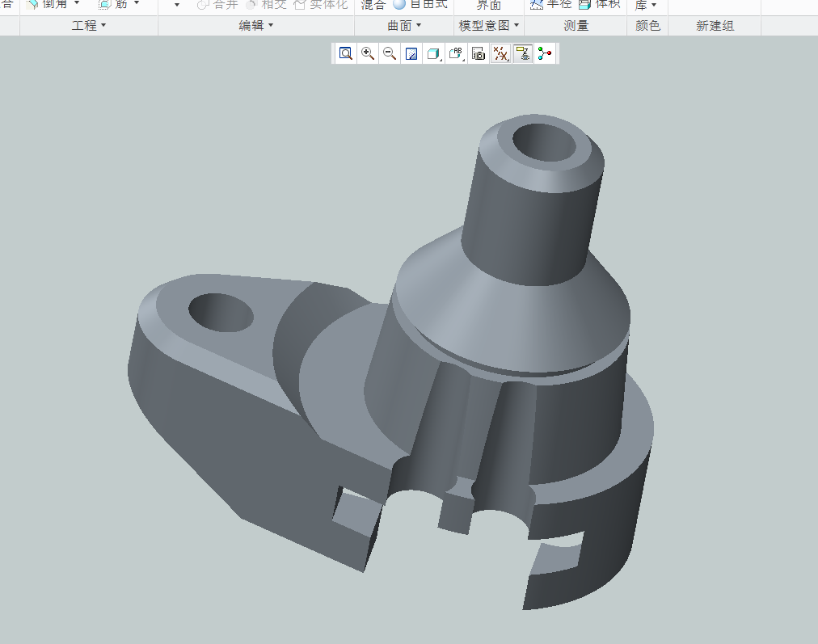Click the 混合 (Blend) button

[x=373, y=4]
